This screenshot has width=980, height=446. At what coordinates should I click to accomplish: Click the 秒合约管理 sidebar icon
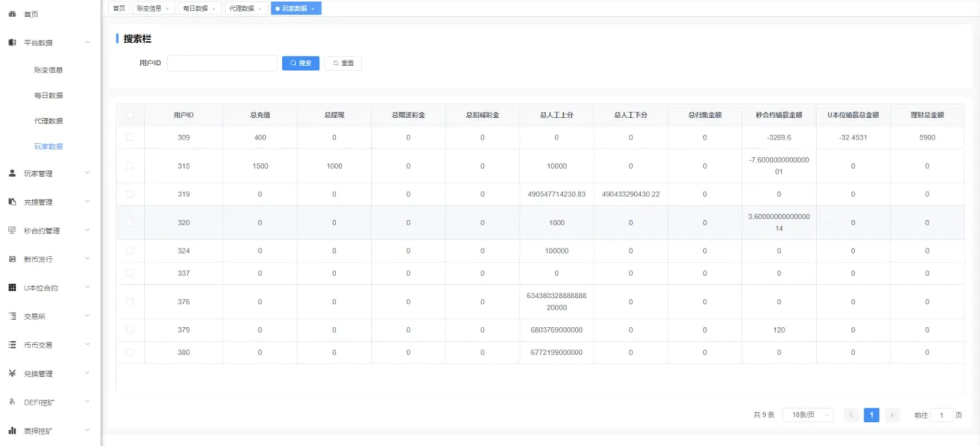(x=12, y=230)
